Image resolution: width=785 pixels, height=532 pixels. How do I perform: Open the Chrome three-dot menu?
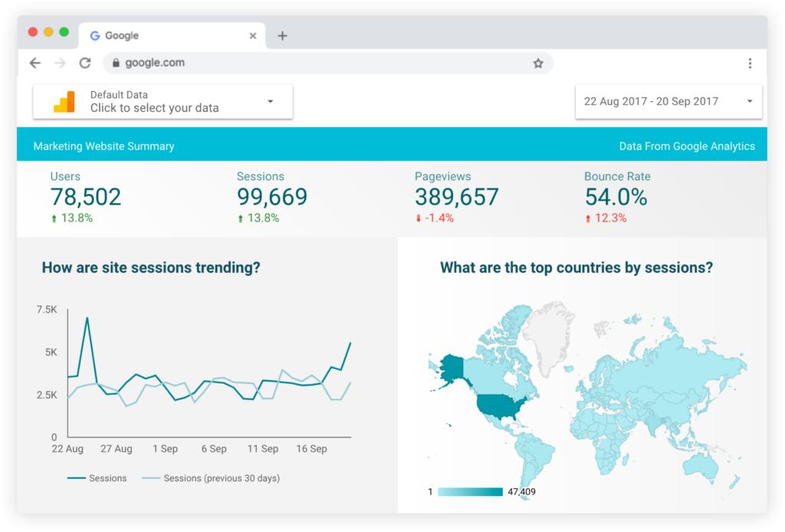coord(750,64)
